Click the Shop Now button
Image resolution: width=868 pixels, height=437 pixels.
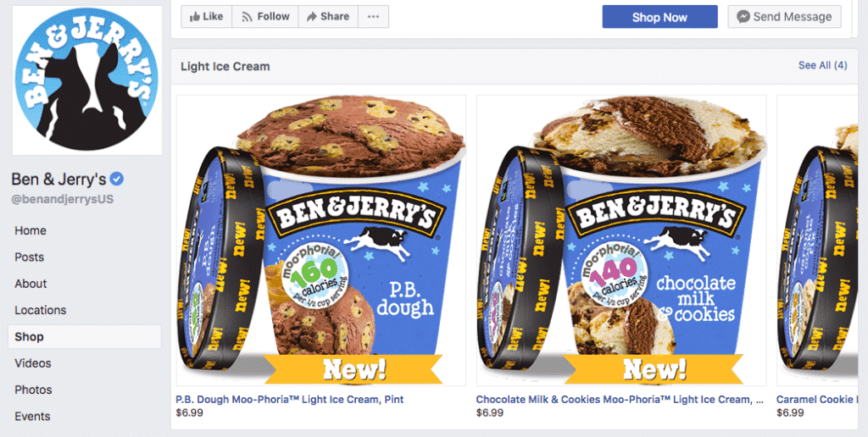coord(659,17)
